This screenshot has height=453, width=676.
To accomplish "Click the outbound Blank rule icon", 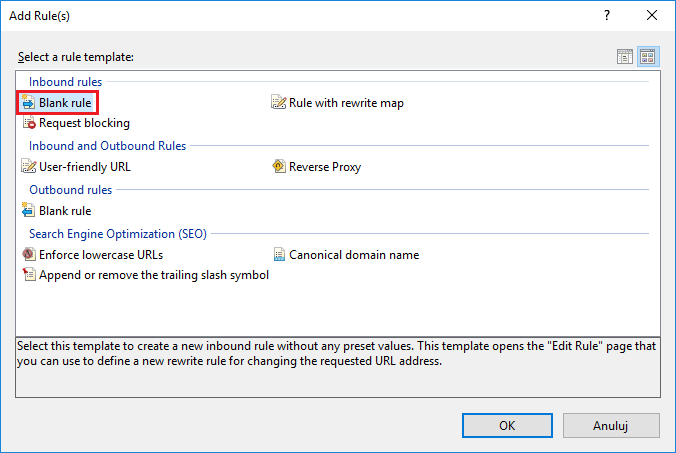I will point(28,210).
